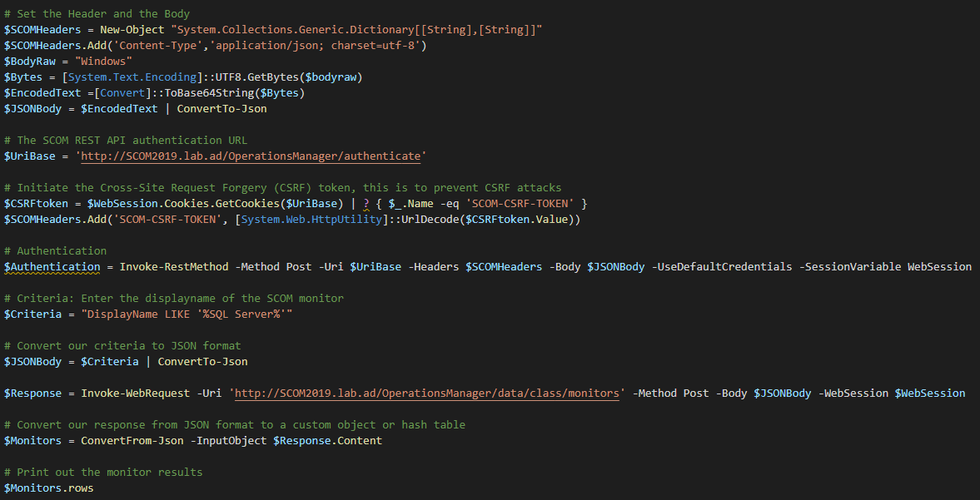
Task: Select the $_.Name expression
Action: (411, 204)
